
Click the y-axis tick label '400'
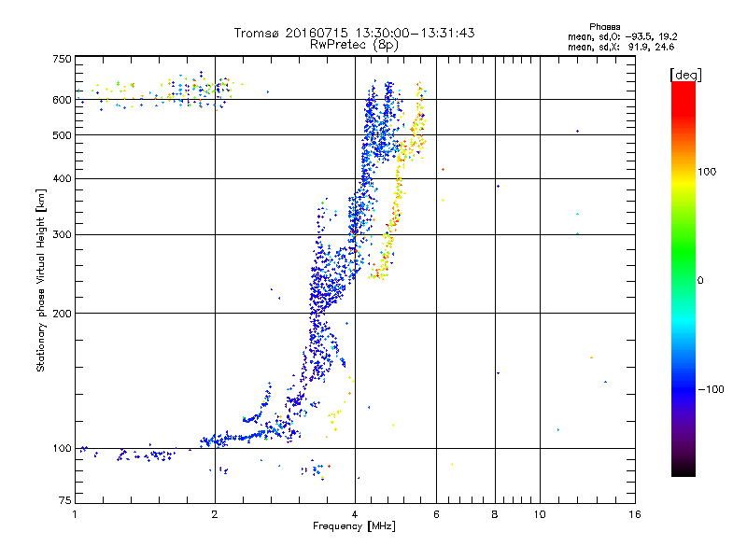click(x=62, y=179)
